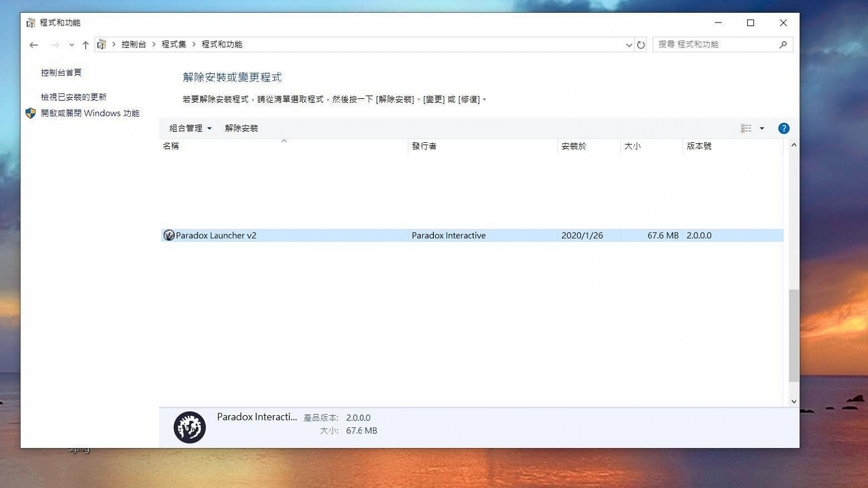Open the 控制台首頁 link
The height and width of the screenshot is (488, 868).
pos(61,72)
